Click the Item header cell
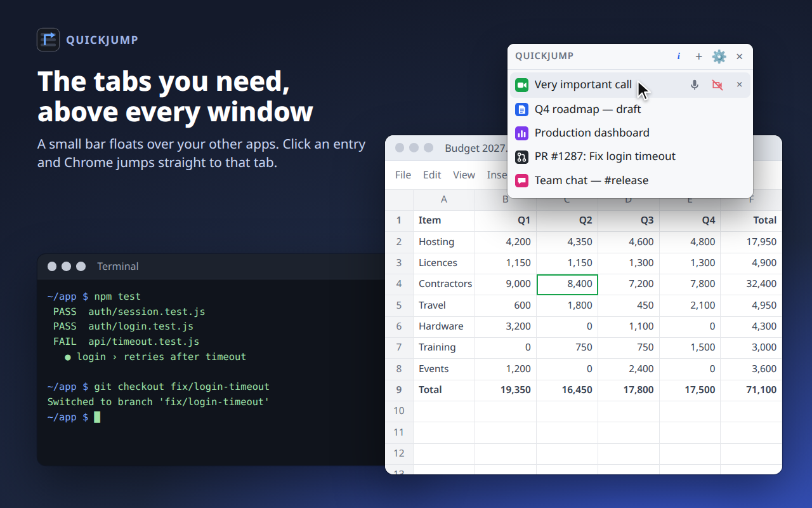Viewport: 812px width, 508px height. click(444, 220)
